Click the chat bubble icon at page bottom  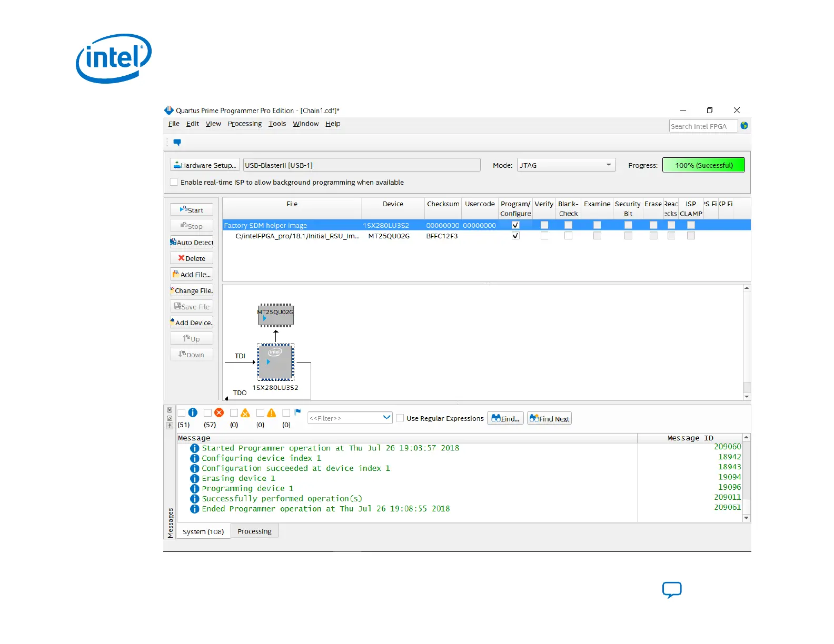tap(672, 590)
